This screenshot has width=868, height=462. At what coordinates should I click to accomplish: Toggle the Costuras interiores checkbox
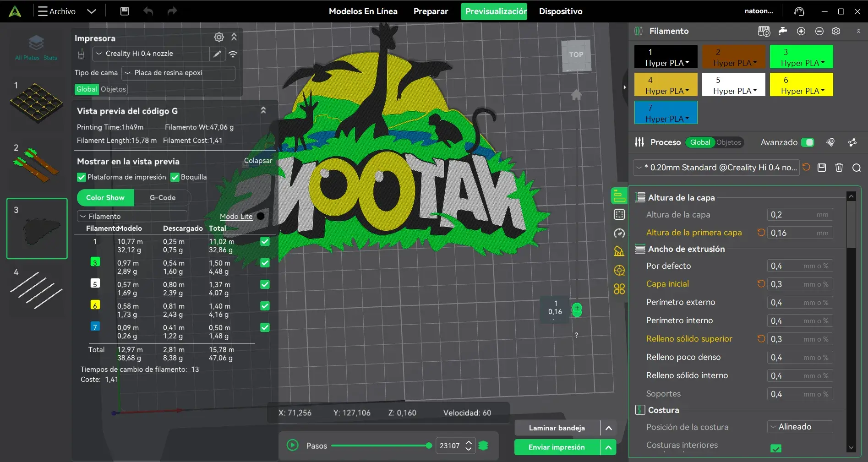(776, 448)
